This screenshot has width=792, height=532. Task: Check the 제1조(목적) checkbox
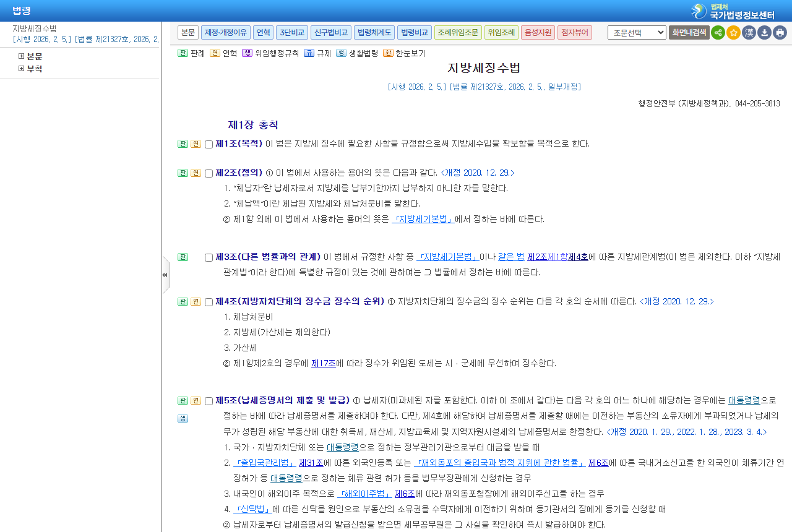pos(209,144)
